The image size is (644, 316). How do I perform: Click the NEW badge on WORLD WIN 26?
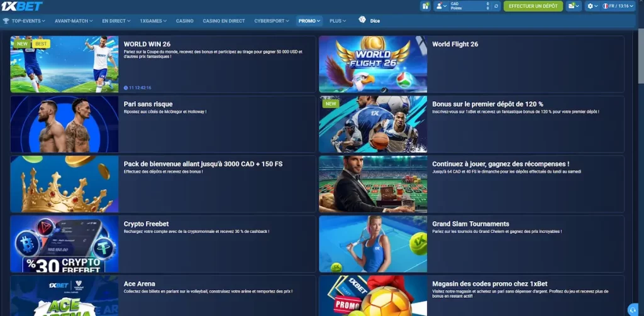coord(22,44)
